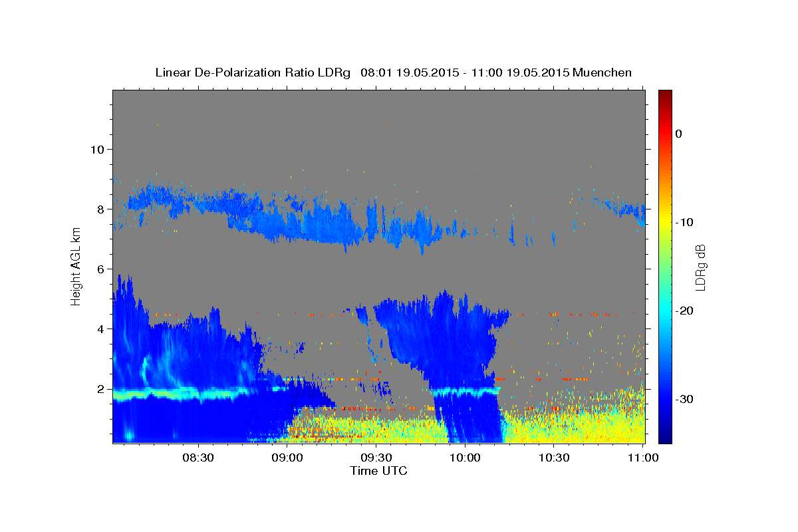Click the 10:00 time tick label
The width and height of the screenshot is (798, 532).
[465, 458]
